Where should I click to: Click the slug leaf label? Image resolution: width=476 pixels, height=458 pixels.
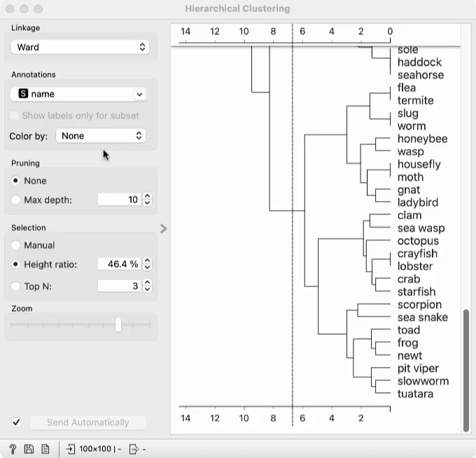[407, 113]
